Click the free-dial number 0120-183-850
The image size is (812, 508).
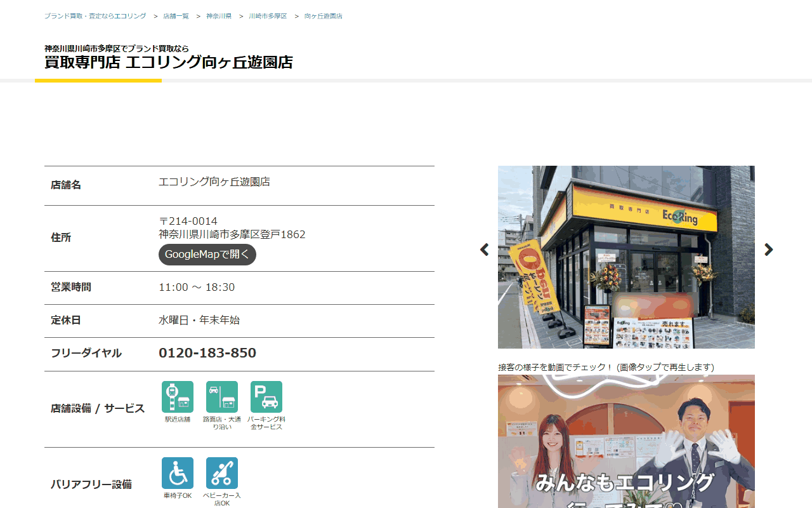coord(207,353)
